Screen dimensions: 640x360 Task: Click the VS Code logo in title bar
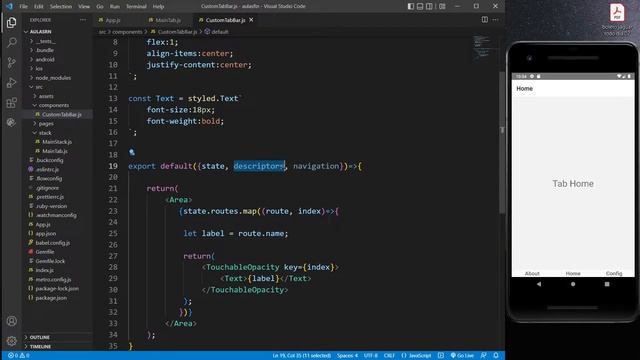point(9,6)
